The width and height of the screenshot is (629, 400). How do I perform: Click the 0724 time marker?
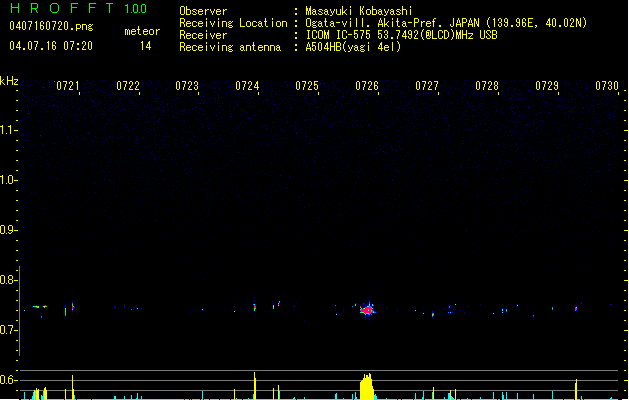tap(247, 86)
